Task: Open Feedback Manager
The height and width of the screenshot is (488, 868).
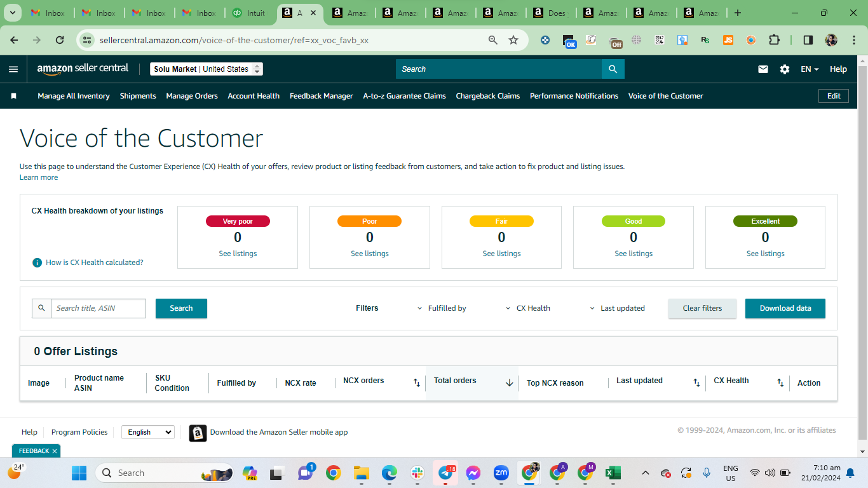Action: click(x=322, y=96)
